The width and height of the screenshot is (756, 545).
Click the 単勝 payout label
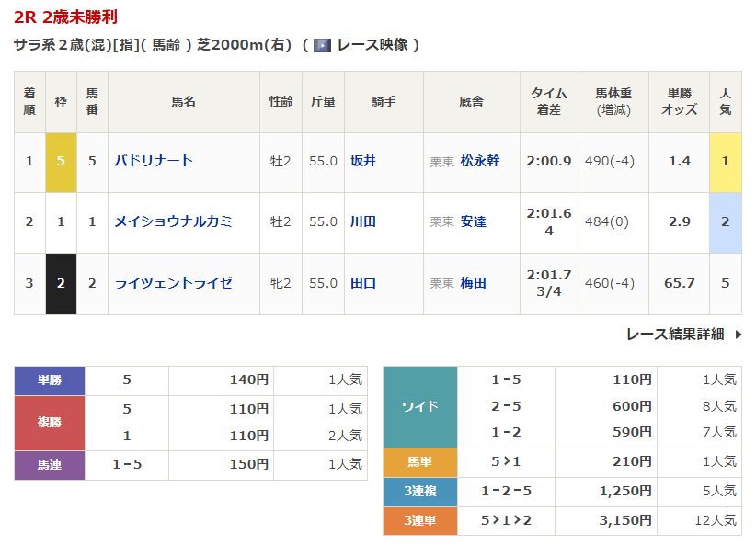click(x=50, y=380)
